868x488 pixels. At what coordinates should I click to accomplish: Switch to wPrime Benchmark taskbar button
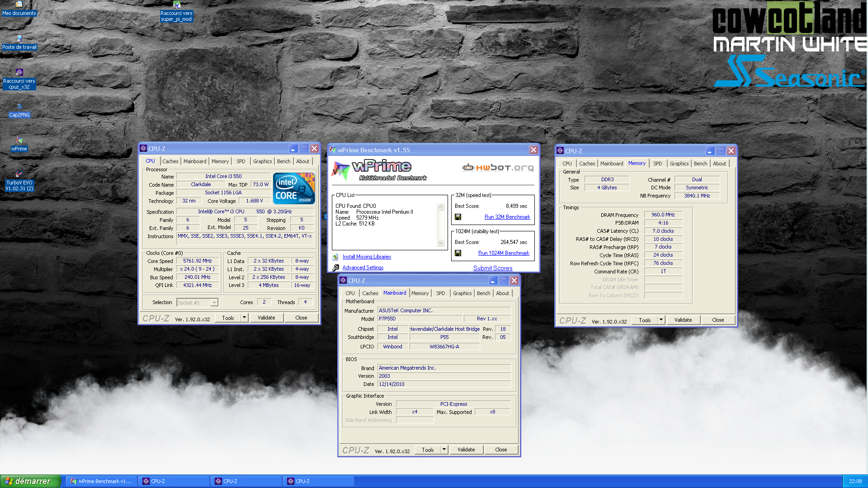[101, 481]
